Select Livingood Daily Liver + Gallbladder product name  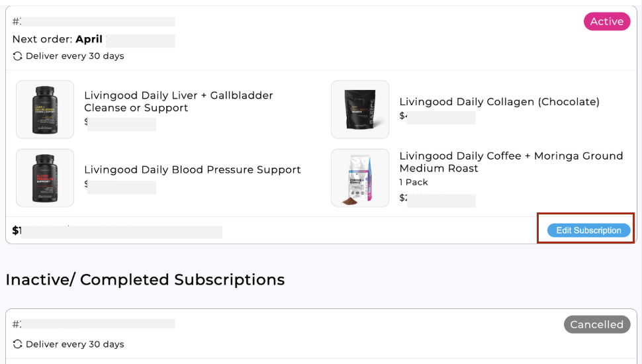tap(179, 101)
